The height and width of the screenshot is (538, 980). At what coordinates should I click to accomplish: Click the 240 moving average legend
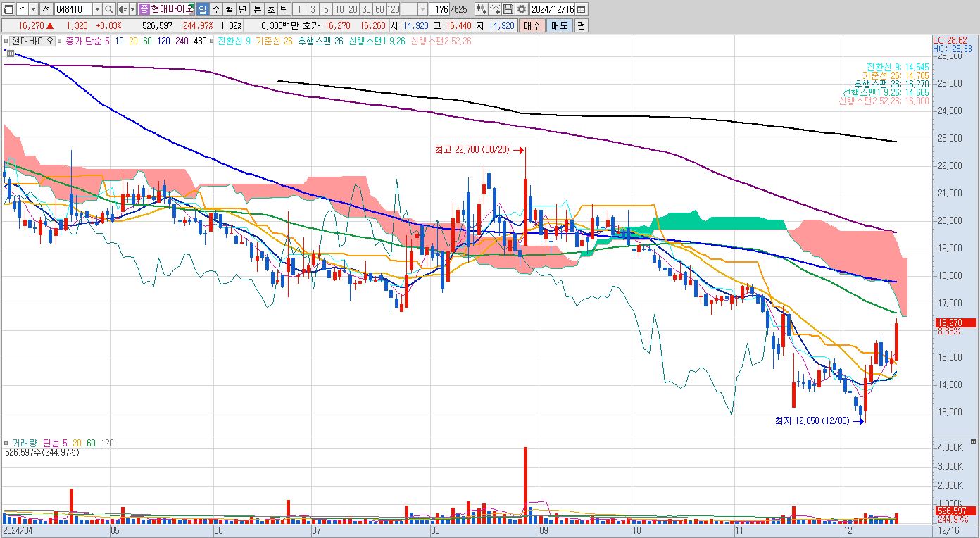pos(181,41)
